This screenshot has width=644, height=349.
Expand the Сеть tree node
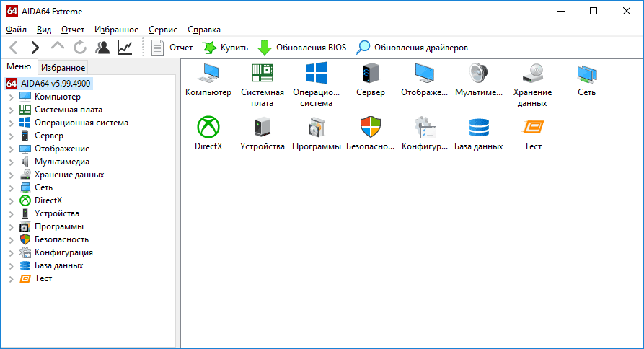11,187
